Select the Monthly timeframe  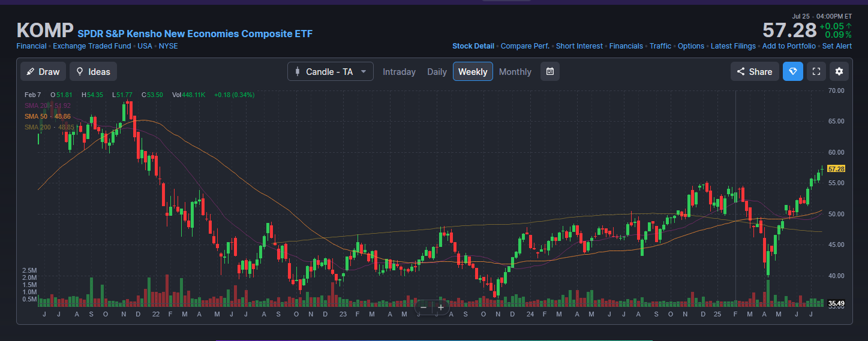tap(515, 72)
